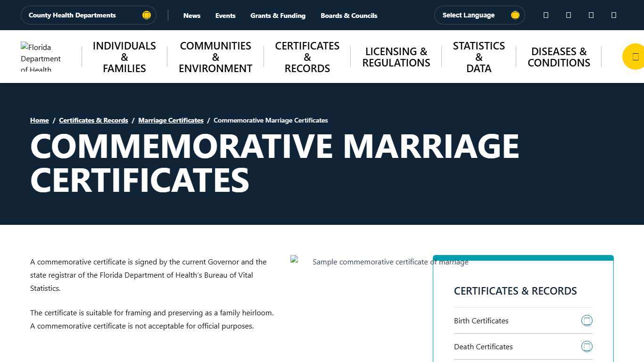Select Diseases & Conditions in main navigation

point(559,57)
